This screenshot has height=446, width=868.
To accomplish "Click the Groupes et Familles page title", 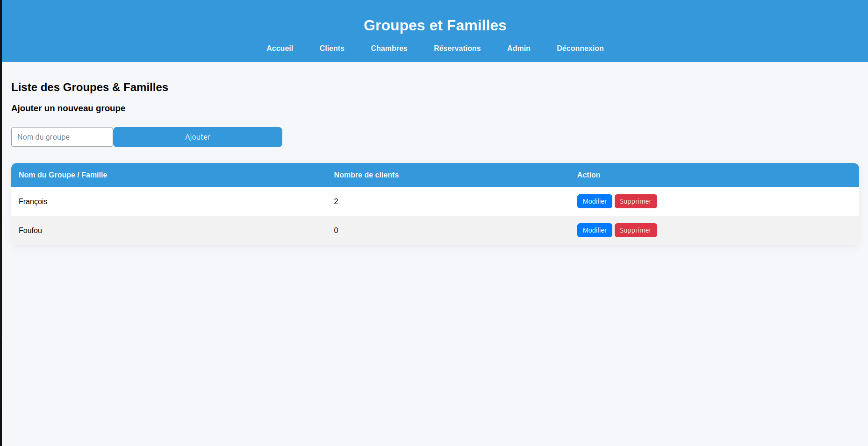I will [x=435, y=25].
